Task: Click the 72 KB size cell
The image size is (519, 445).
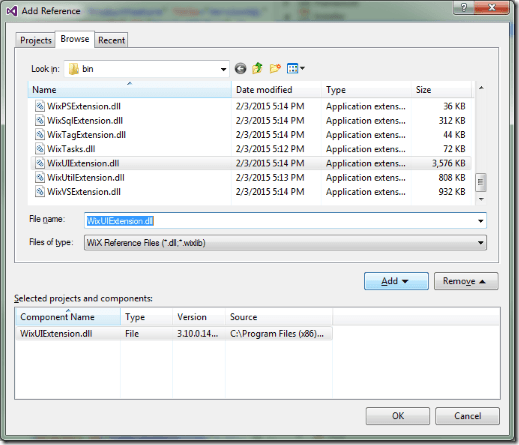Action: [x=454, y=149]
